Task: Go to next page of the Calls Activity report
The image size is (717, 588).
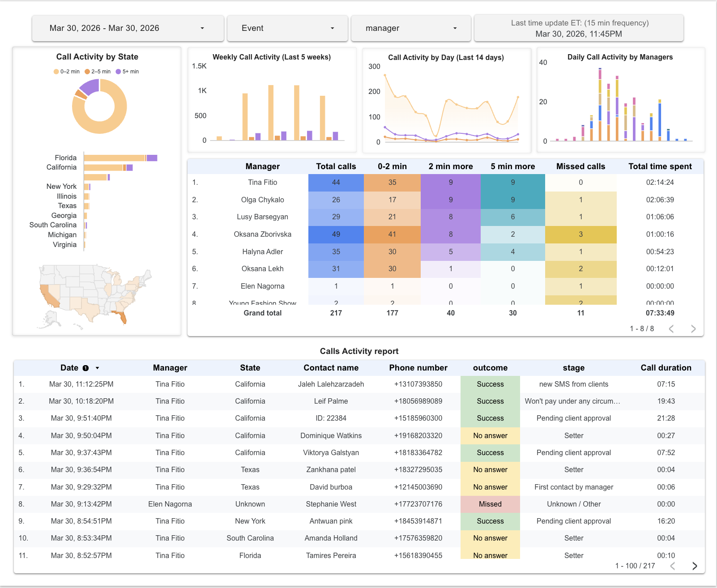Action: [695, 566]
